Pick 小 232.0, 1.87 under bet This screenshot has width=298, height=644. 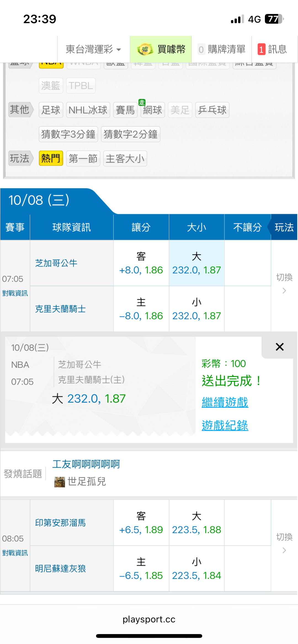click(196, 309)
